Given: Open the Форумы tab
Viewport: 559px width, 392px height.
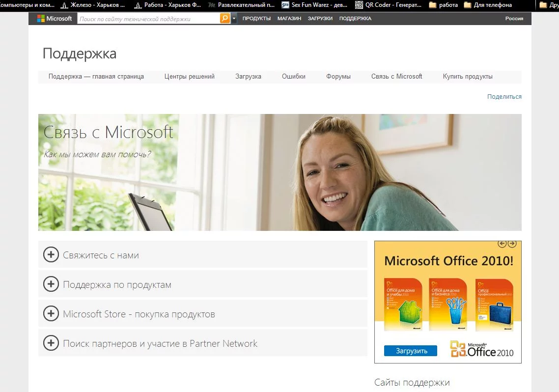Looking at the screenshot, I should click(x=338, y=77).
